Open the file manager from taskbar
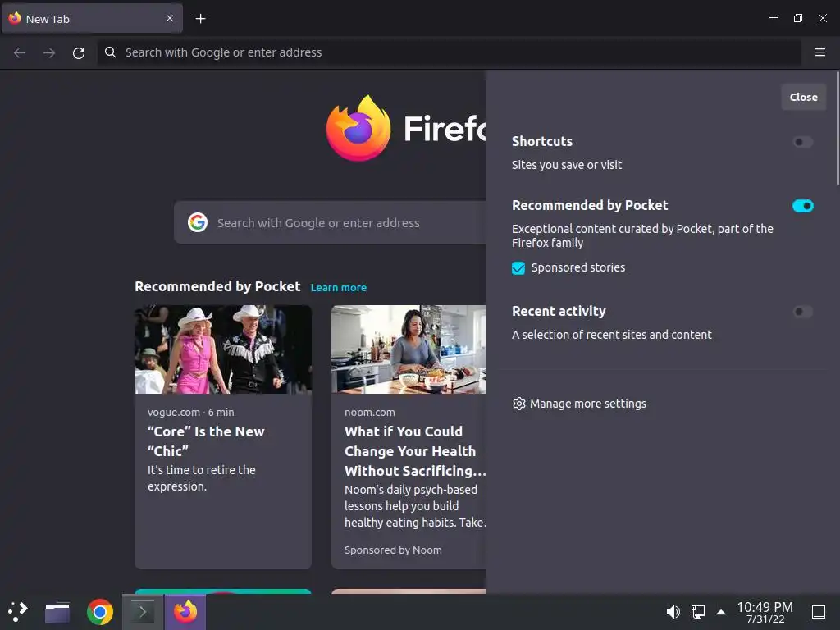The image size is (840, 630). coord(57,612)
